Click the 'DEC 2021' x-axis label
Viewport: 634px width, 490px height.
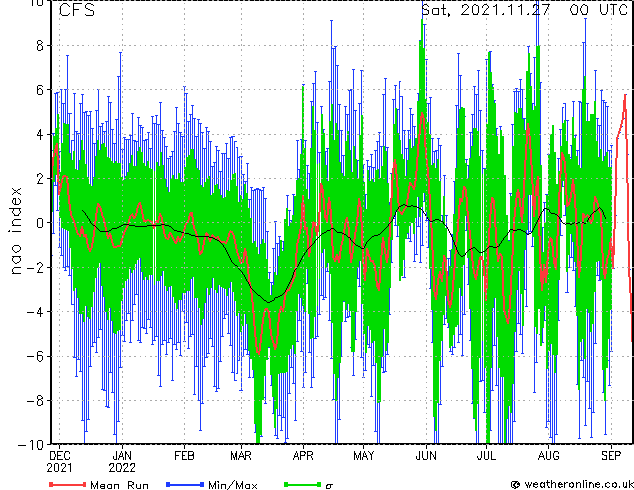(x=59, y=462)
